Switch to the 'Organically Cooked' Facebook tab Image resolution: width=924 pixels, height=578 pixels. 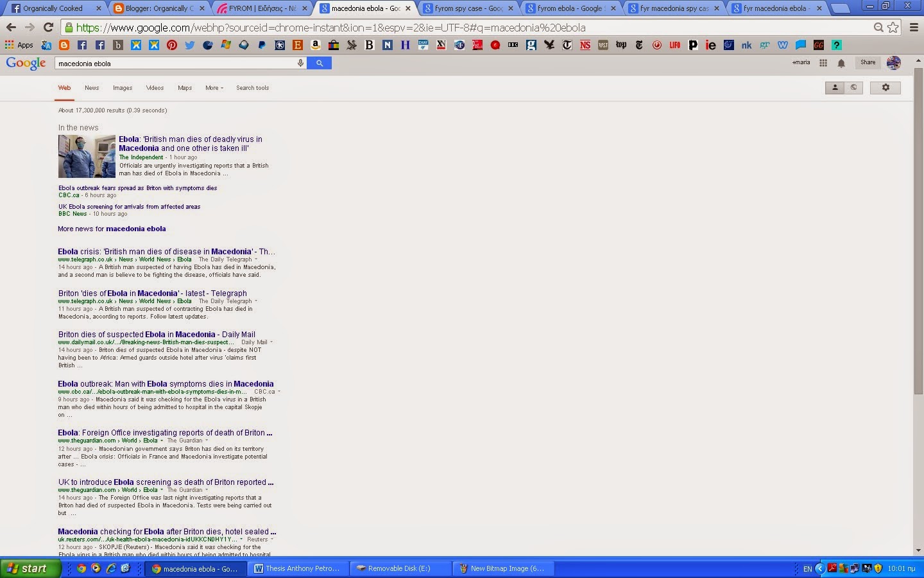pyautogui.click(x=55, y=8)
